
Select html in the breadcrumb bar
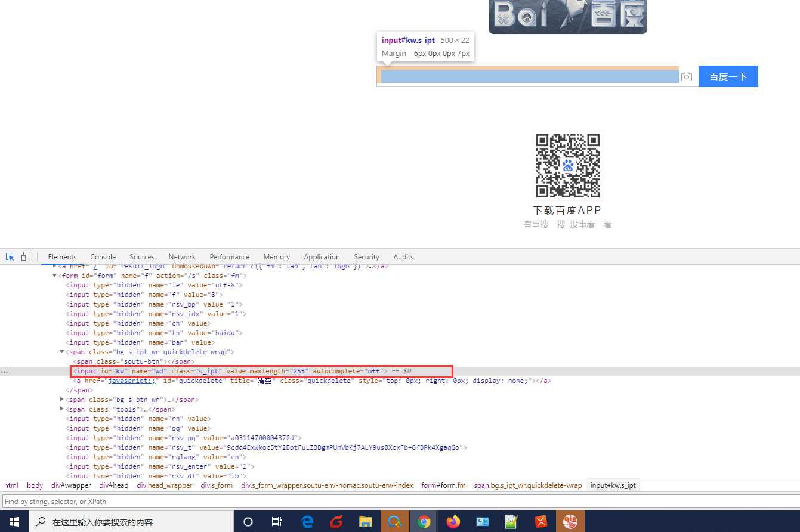coord(11,485)
